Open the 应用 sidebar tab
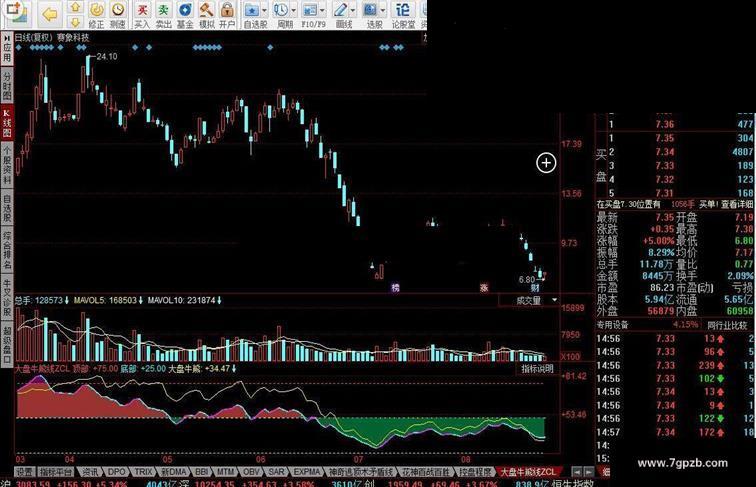Image resolution: width=756 pixels, height=487 pixels. tap(7, 48)
